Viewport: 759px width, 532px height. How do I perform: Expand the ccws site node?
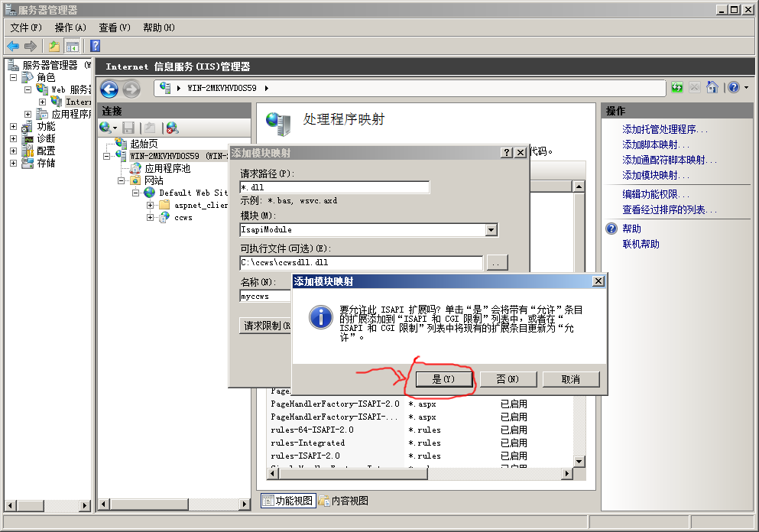click(151, 218)
